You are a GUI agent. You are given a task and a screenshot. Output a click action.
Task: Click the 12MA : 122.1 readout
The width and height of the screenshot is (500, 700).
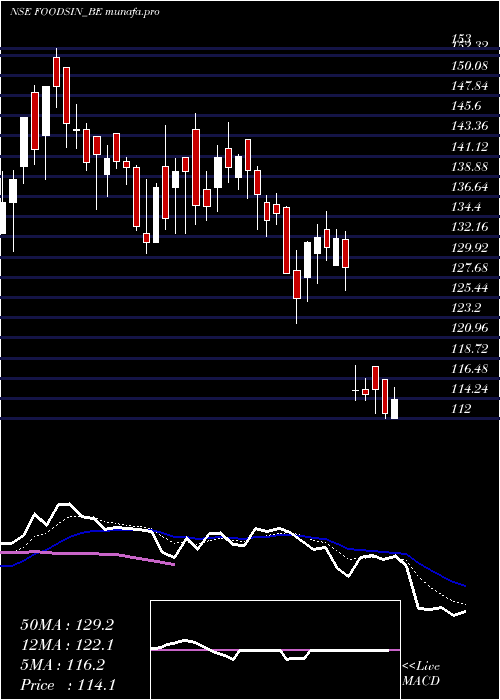(x=67, y=645)
